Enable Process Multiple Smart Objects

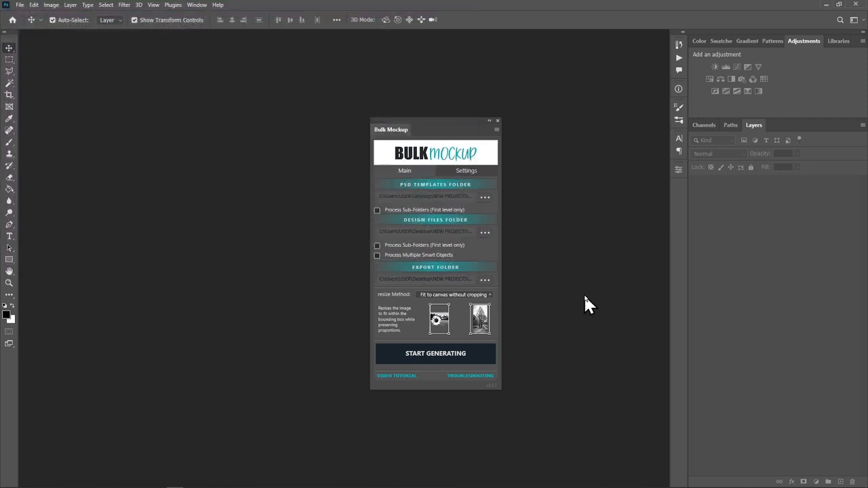coord(378,256)
